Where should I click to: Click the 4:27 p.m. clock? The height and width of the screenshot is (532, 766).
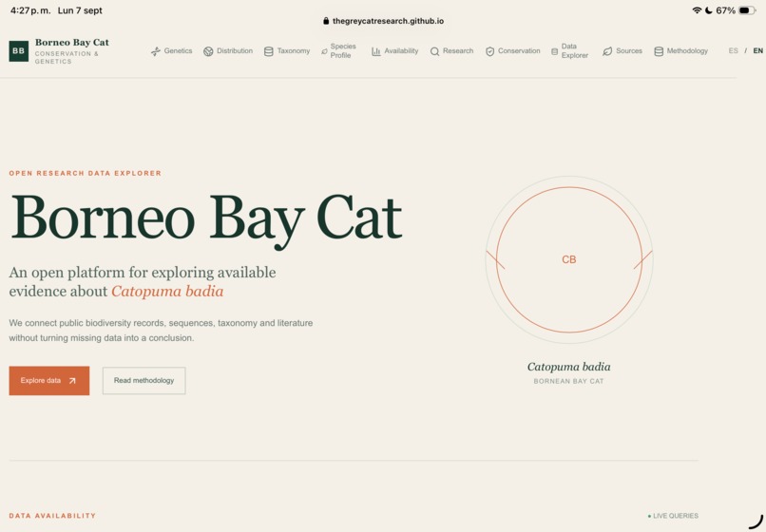pos(30,10)
